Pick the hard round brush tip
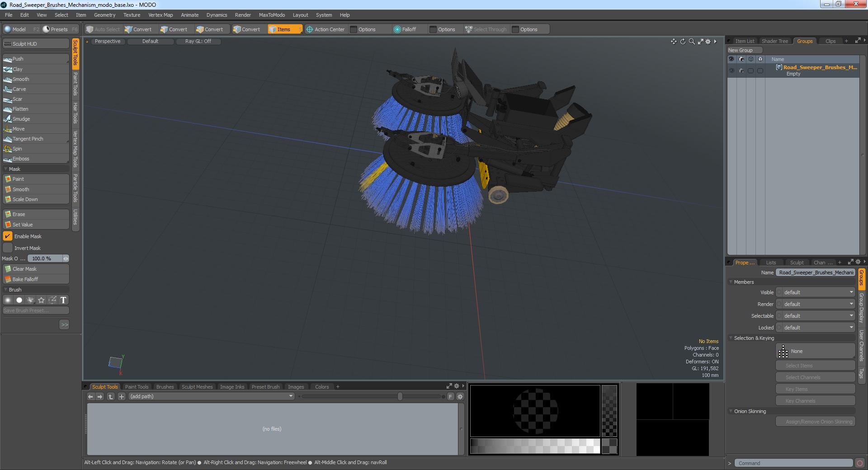868x470 pixels. 19,300
